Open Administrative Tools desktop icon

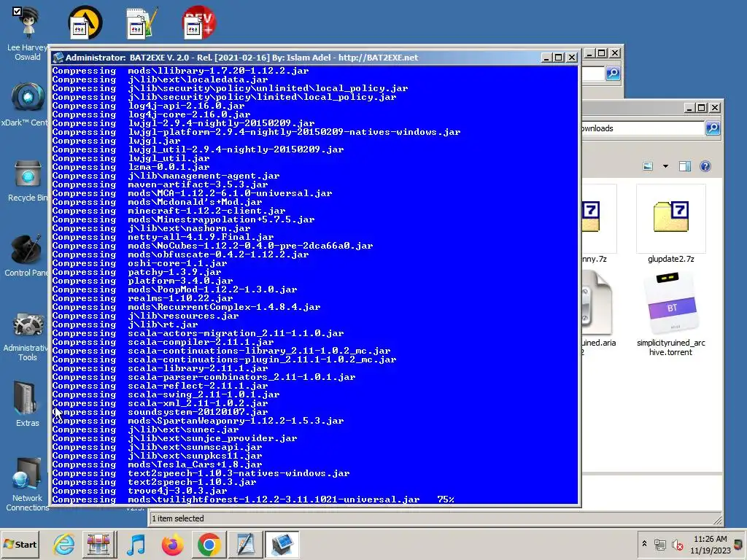27,337
